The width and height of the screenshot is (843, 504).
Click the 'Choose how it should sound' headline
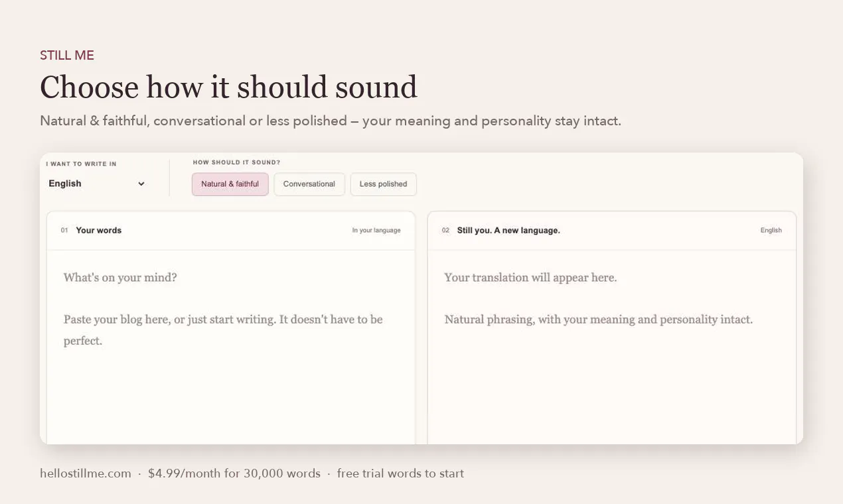pos(228,88)
